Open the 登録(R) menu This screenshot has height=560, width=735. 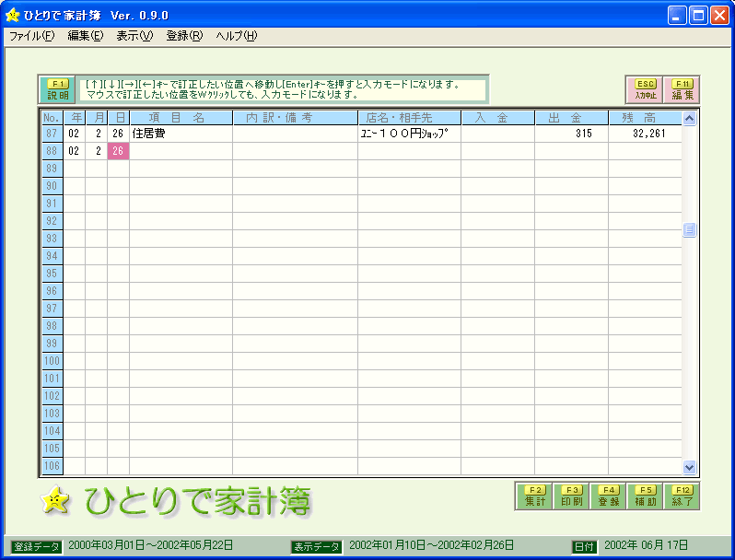coord(184,36)
